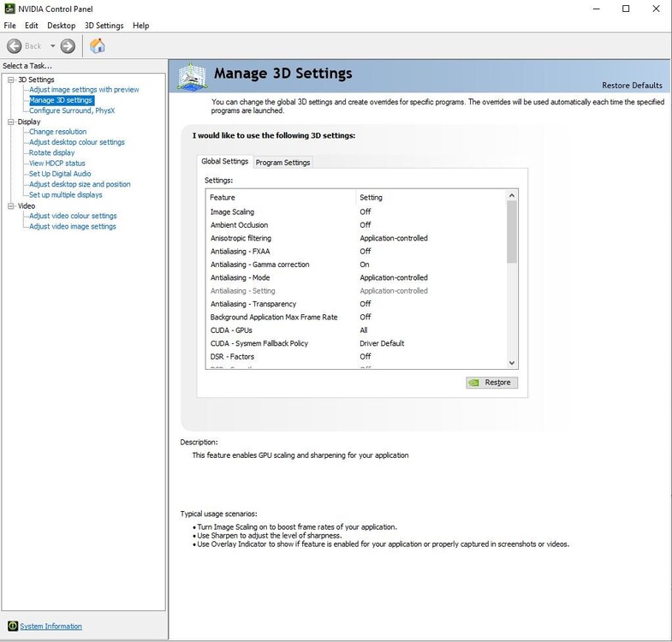Click the Off value for Image Scaling
Viewport: 672px width, 642px height.
pos(366,211)
